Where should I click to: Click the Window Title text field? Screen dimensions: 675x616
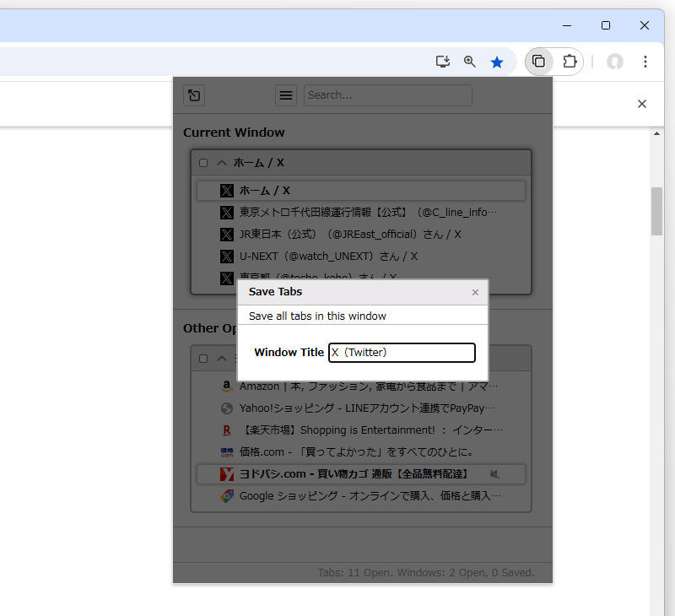click(x=402, y=353)
